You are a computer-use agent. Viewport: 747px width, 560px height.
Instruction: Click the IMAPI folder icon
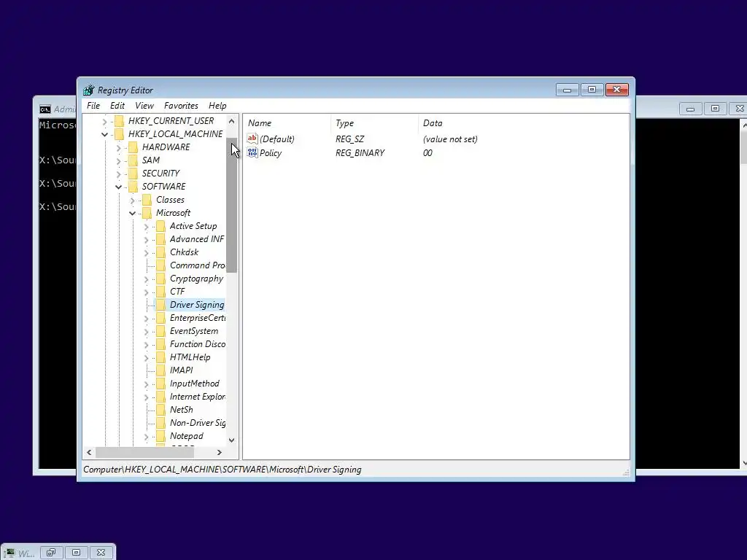161,370
